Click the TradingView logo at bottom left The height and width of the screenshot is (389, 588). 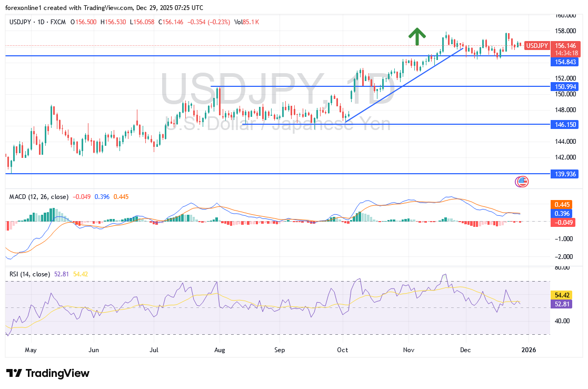[48, 373]
